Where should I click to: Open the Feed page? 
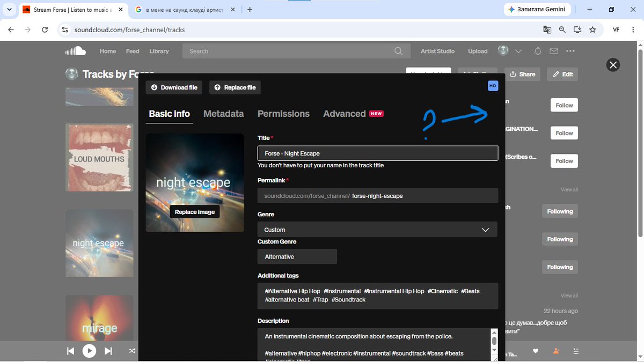tap(133, 51)
